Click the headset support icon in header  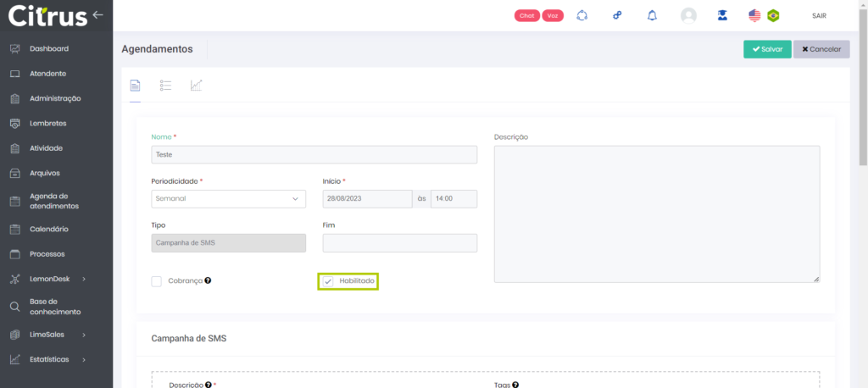(581, 15)
